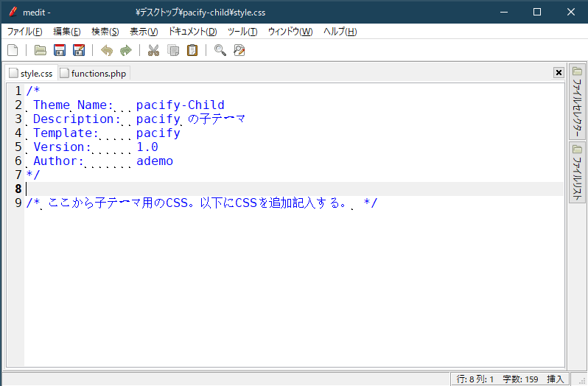Image resolution: width=588 pixels, height=386 pixels.
Task: Click line number 9 in the gutter
Action: (x=18, y=203)
